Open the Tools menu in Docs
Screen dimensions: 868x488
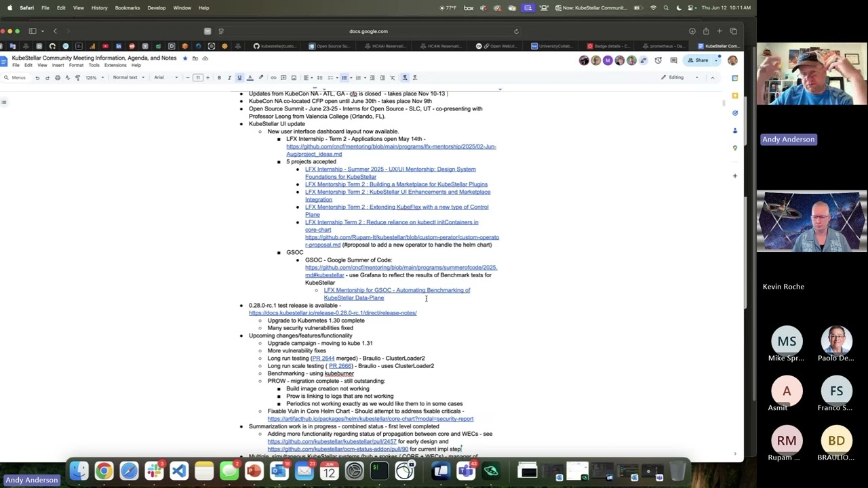[x=94, y=65]
